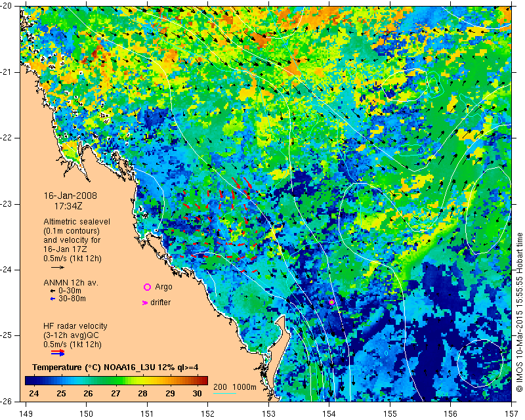This screenshot has width=525, height=420.
Task: Click the temperature color bar
Action: click(x=116, y=381)
